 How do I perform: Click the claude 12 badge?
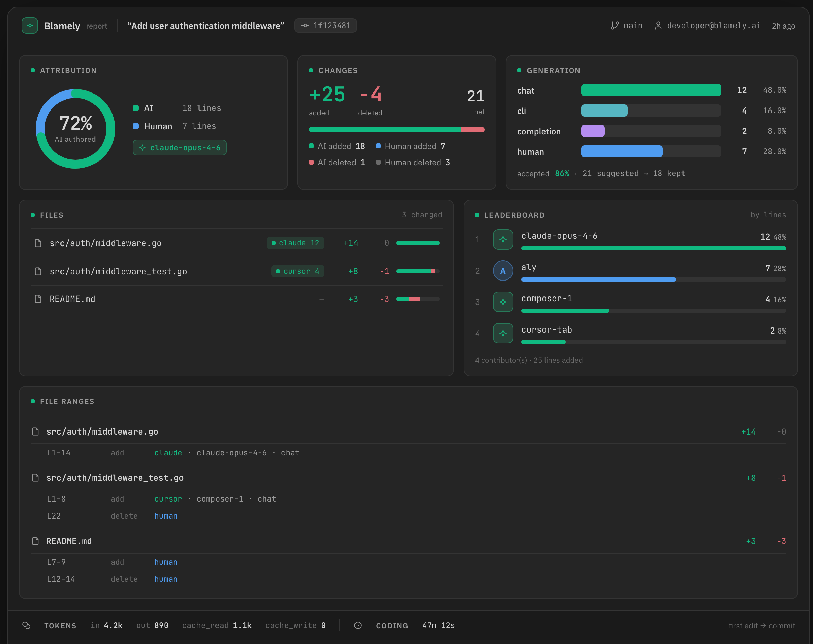pos(295,243)
